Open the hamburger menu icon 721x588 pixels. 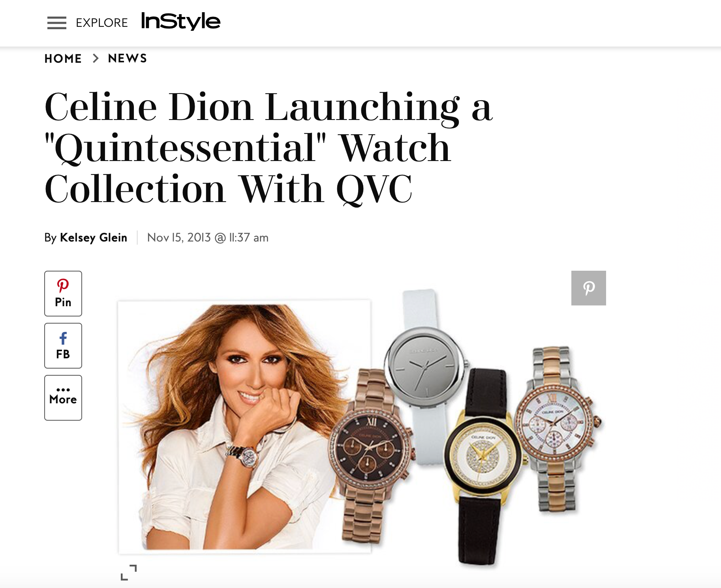coord(57,23)
